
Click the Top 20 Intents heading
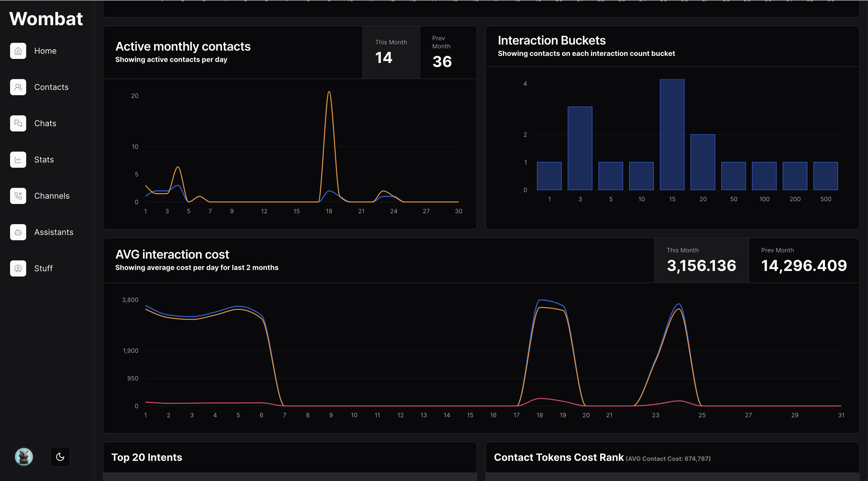(147, 457)
